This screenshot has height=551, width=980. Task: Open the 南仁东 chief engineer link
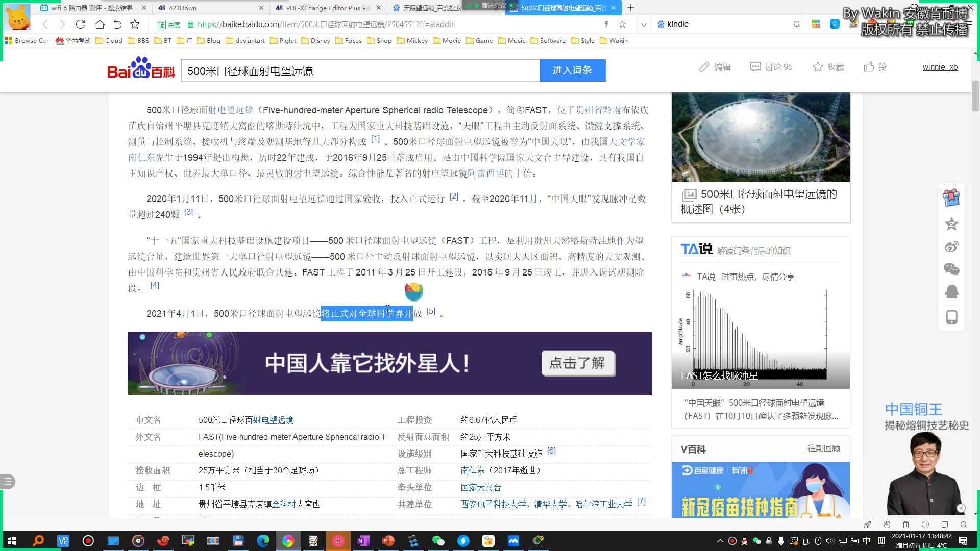[x=472, y=470]
